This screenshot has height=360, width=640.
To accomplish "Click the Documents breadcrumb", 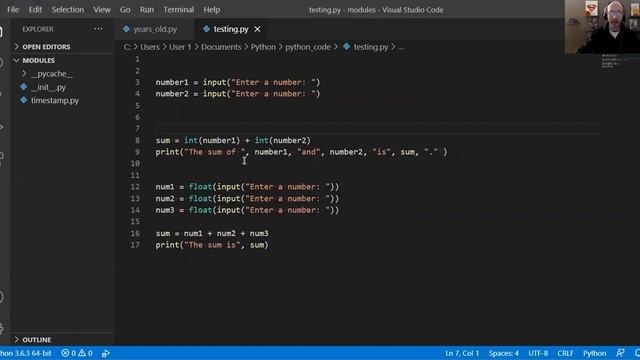I will (221, 47).
